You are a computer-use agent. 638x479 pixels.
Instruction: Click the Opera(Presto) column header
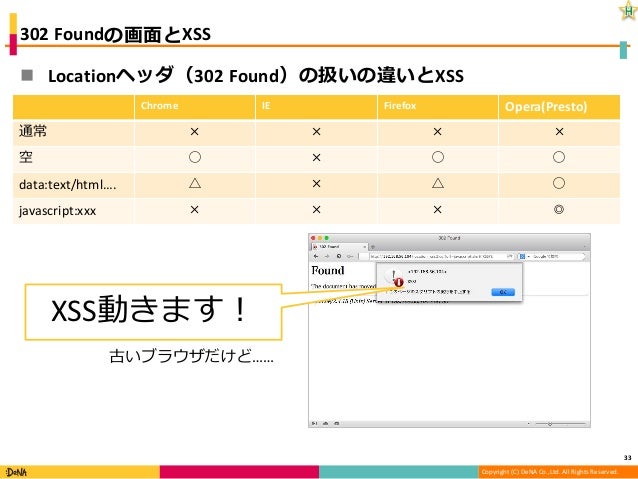[x=559, y=107]
